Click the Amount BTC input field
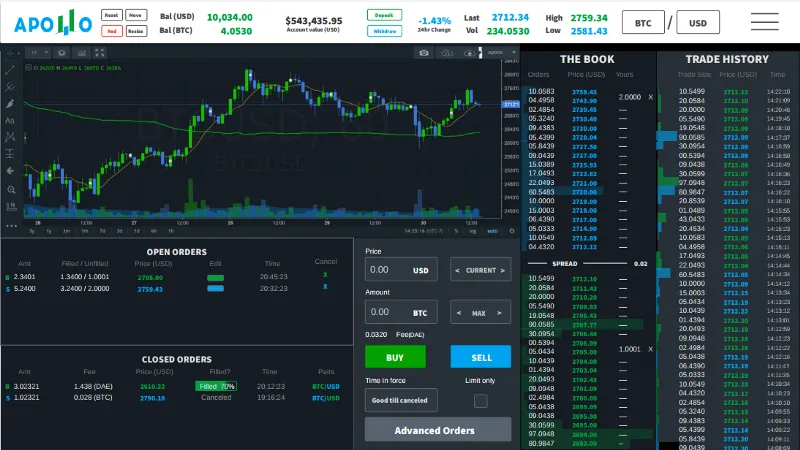This screenshot has width=800, height=450. 401,312
